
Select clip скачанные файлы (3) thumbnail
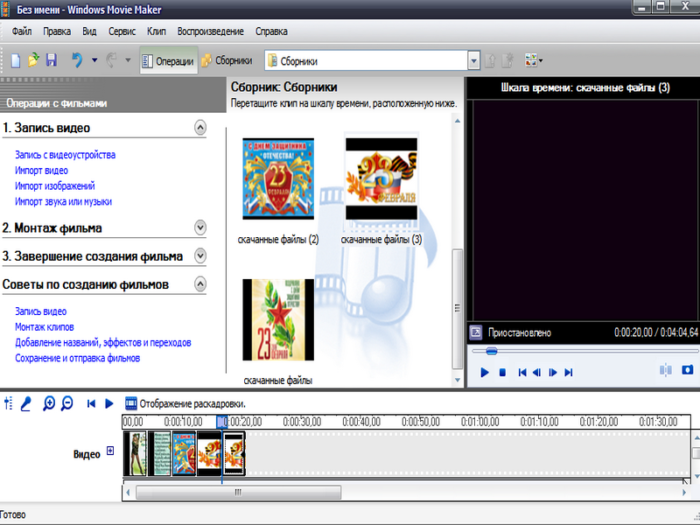pos(382,179)
